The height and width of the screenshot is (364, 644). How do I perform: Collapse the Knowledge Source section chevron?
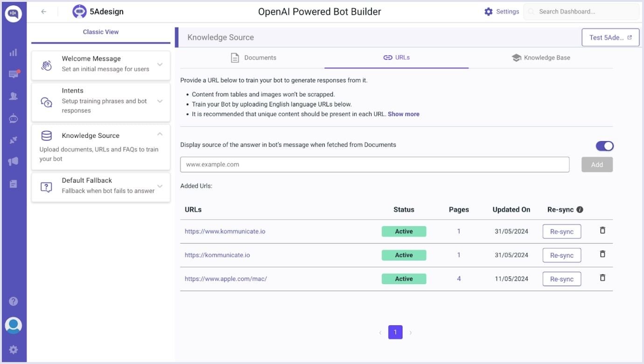(x=160, y=134)
